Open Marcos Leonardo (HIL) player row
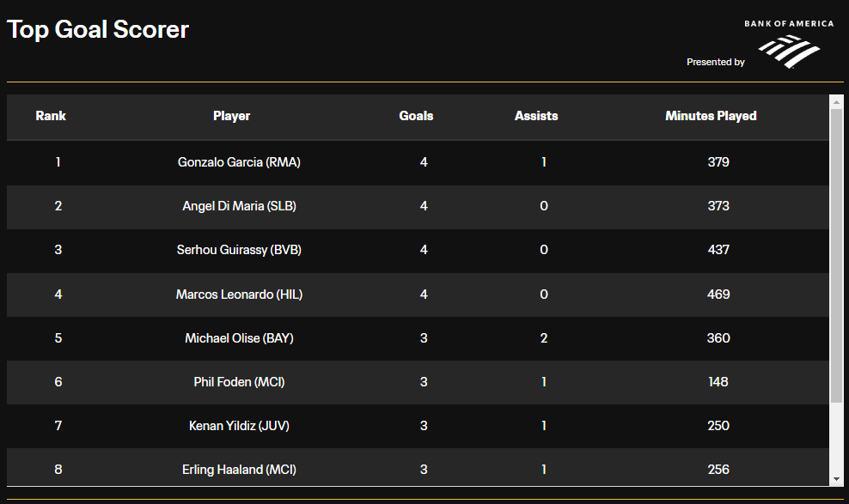Screen dimensions: 849x504 (x=418, y=295)
